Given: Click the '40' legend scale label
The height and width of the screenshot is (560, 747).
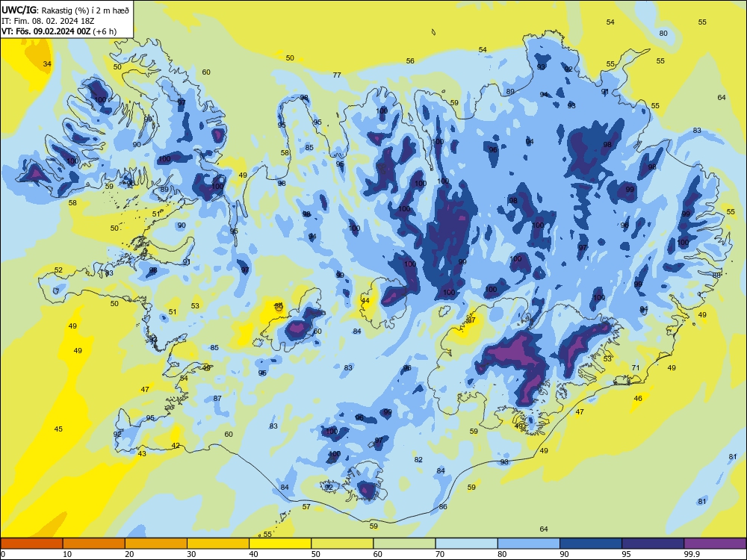Looking at the screenshot, I should pyautogui.click(x=253, y=554).
